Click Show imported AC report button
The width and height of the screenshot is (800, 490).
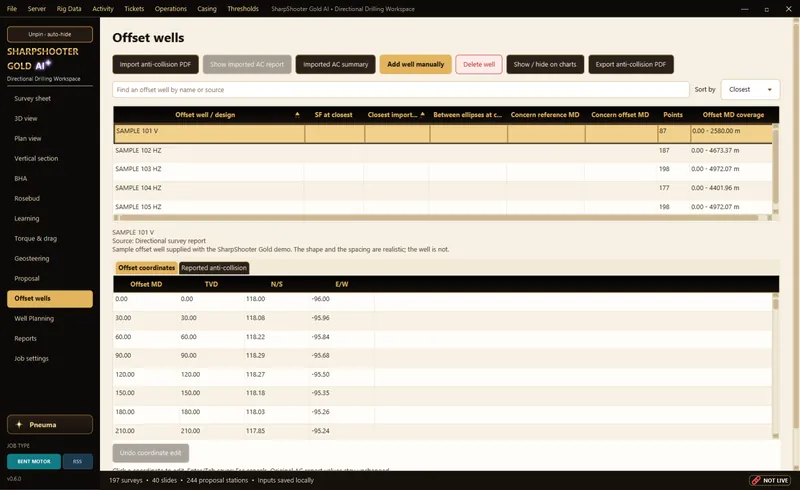247,64
